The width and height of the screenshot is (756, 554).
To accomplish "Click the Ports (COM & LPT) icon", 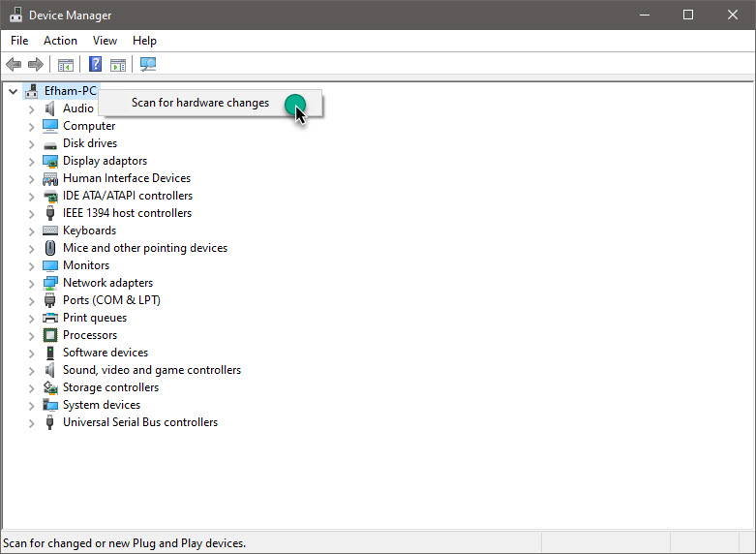I will tap(49, 300).
